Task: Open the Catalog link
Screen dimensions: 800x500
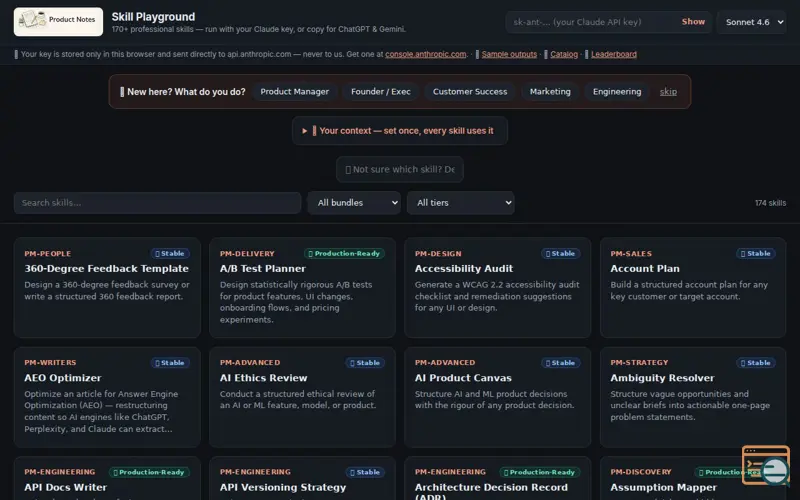Action: click(564, 54)
